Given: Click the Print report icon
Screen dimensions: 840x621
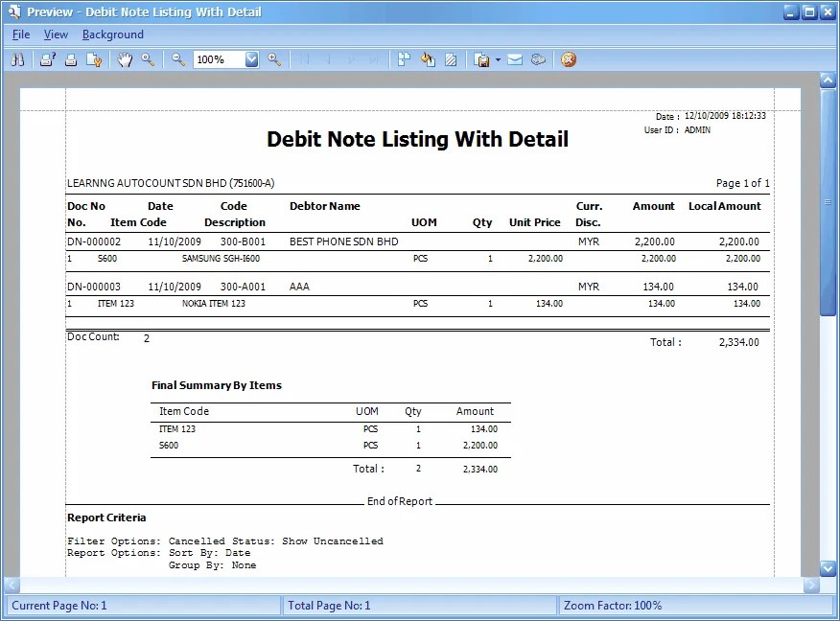Looking at the screenshot, I should 72,59.
